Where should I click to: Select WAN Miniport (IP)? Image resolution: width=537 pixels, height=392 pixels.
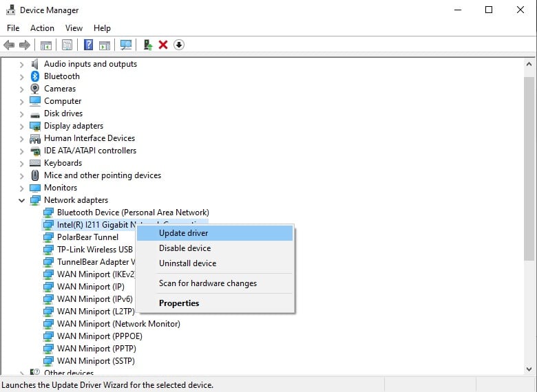pos(91,287)
